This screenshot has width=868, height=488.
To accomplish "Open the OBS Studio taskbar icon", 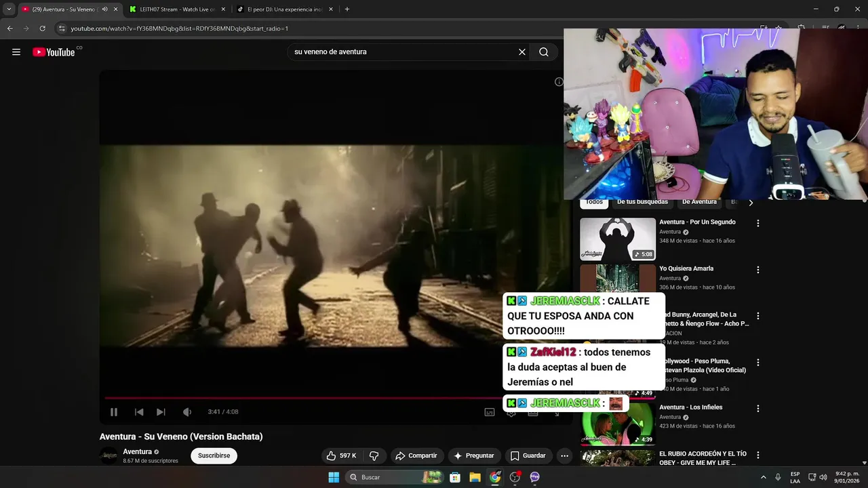I will click(515, 477).
